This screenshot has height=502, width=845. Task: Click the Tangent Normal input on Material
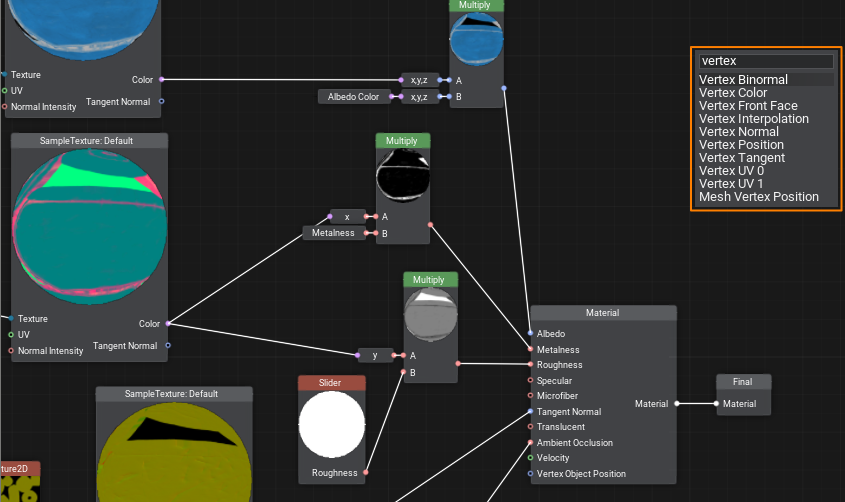point(530,412)
